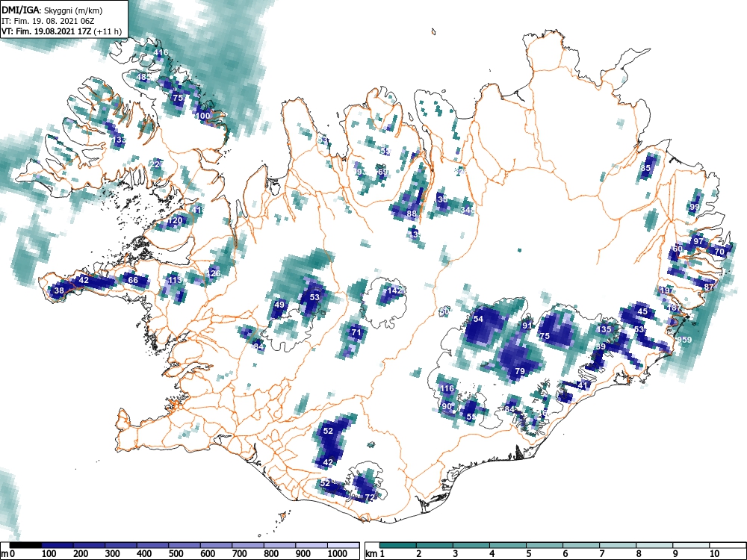Click the 79 visibility value on Vatnajökull

click(x=520, y=371)
